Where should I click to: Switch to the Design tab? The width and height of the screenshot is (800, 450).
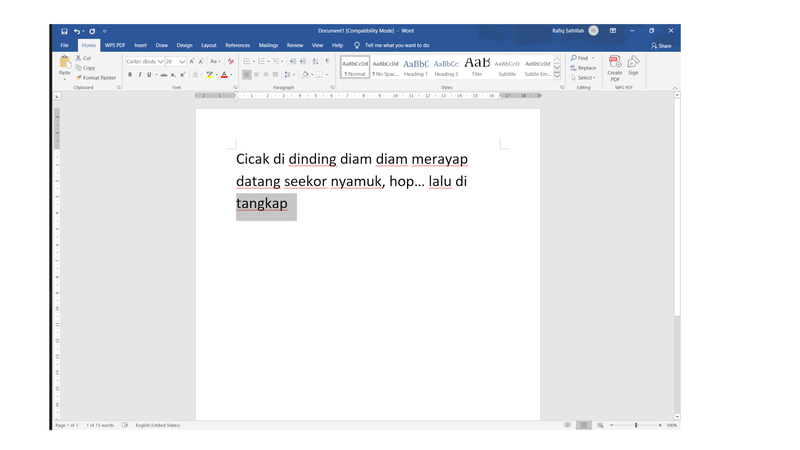[x=184, y=45]
